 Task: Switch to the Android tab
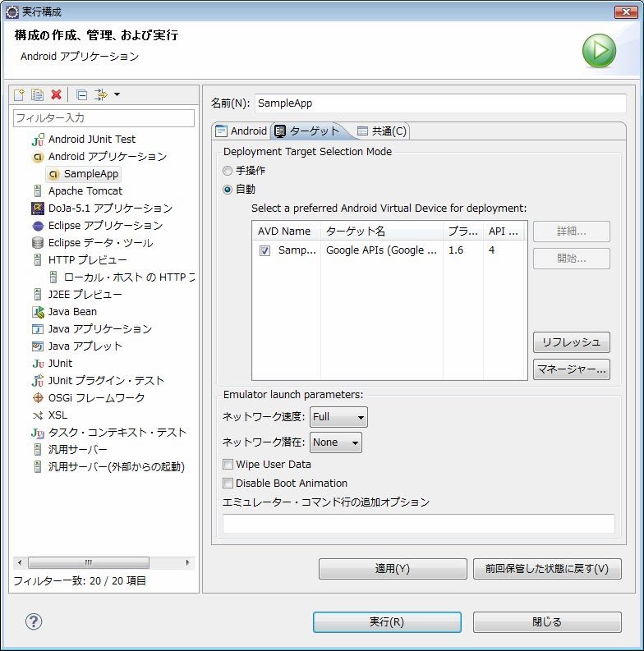click(x=241, y=131)
